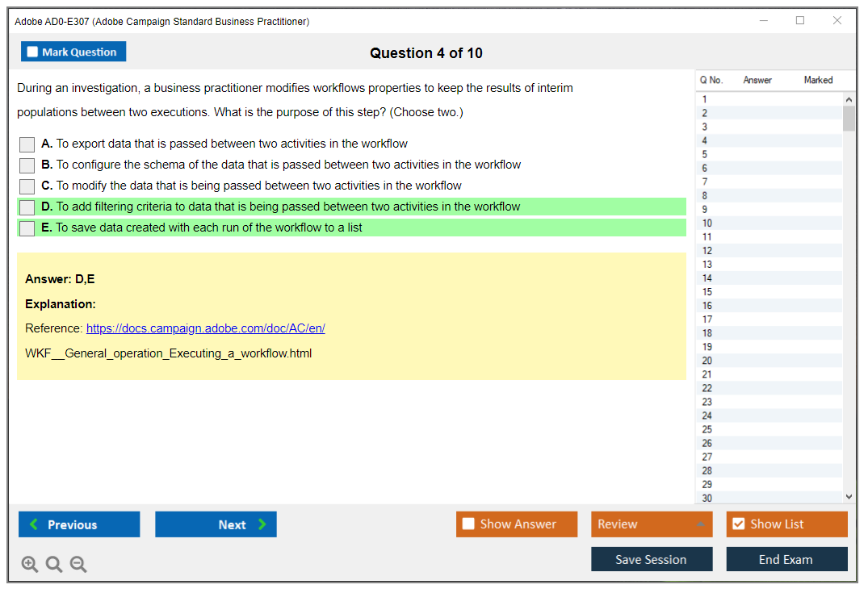Toggle the Show Answer checkbox

(469, 524)
